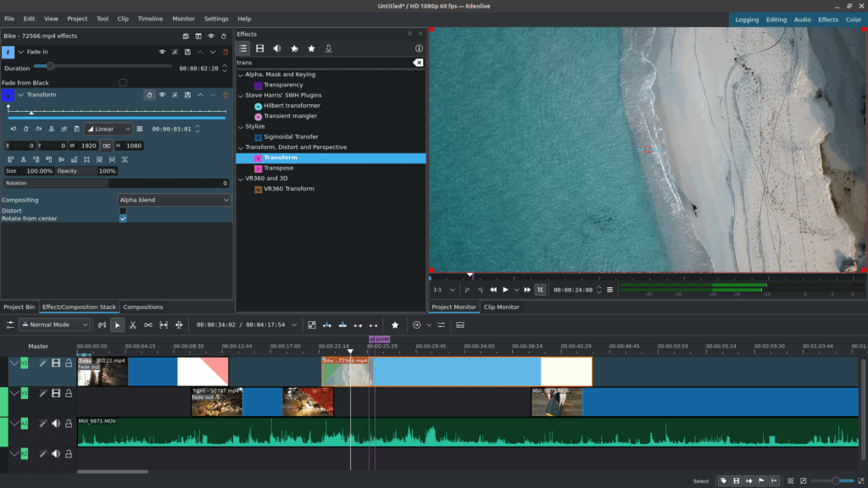Image resolution: width=868 pixels, height=488 pixels.
Task: Show favorite effects star in Effects panel
Action: click(x=311, y=48)
